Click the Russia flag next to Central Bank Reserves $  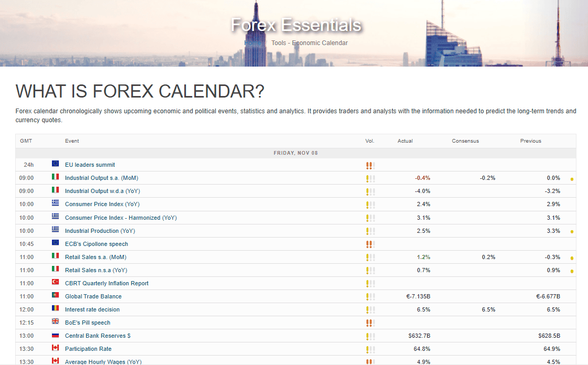[55, 336]
